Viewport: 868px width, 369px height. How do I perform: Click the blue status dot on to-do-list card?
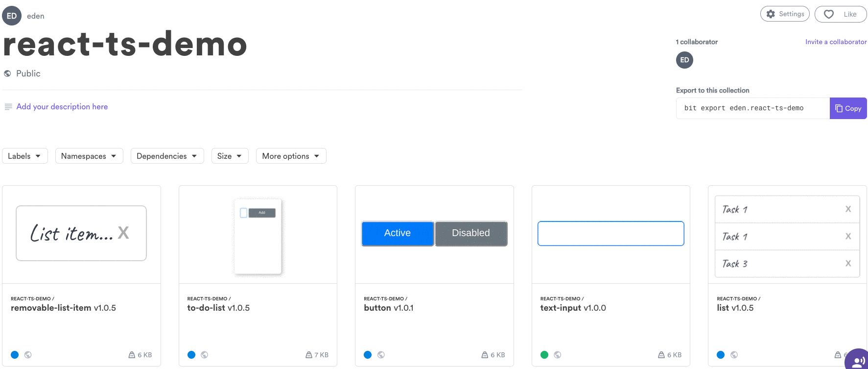point(191,355)
